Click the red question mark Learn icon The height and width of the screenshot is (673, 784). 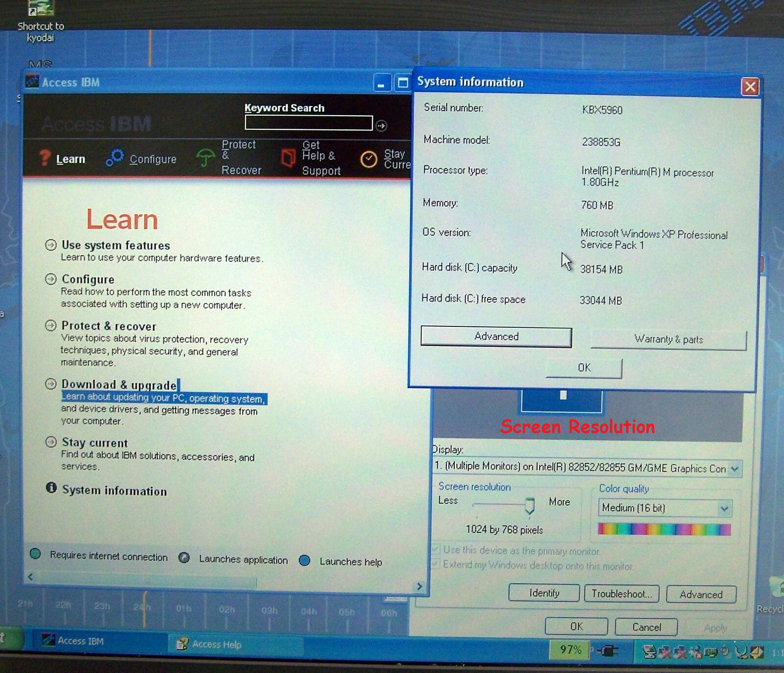point(45,157)
